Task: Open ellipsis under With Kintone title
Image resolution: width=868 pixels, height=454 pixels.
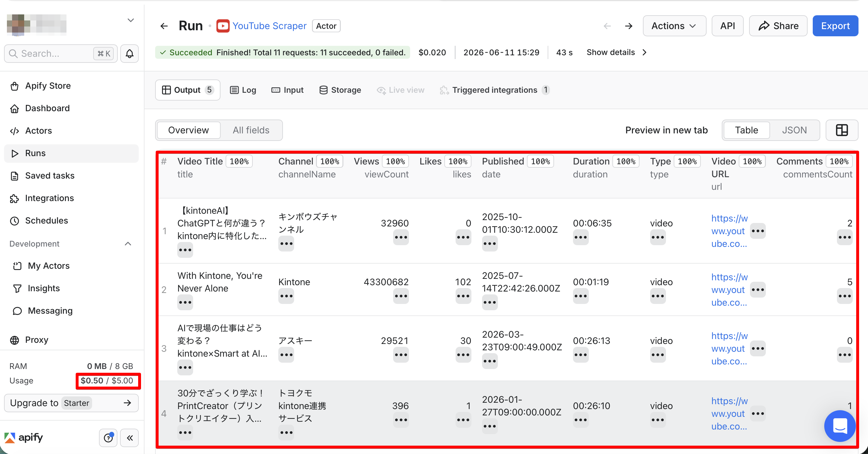Action: click(185, 302)
